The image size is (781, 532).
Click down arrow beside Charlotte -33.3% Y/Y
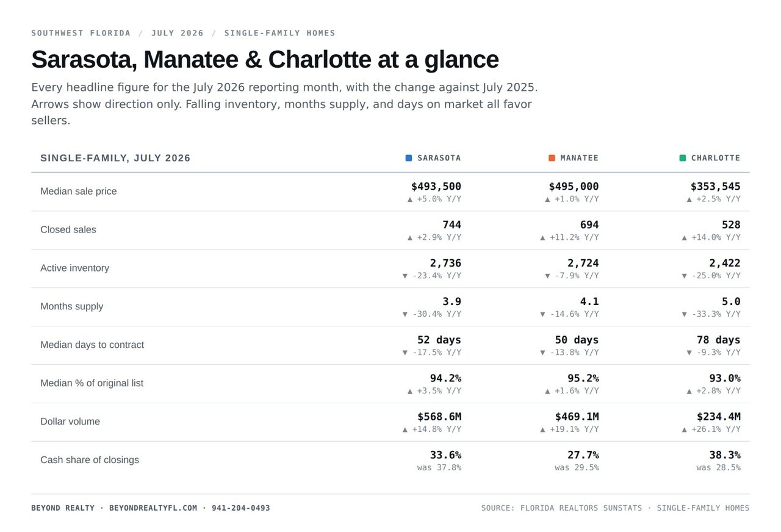point(685,314)
